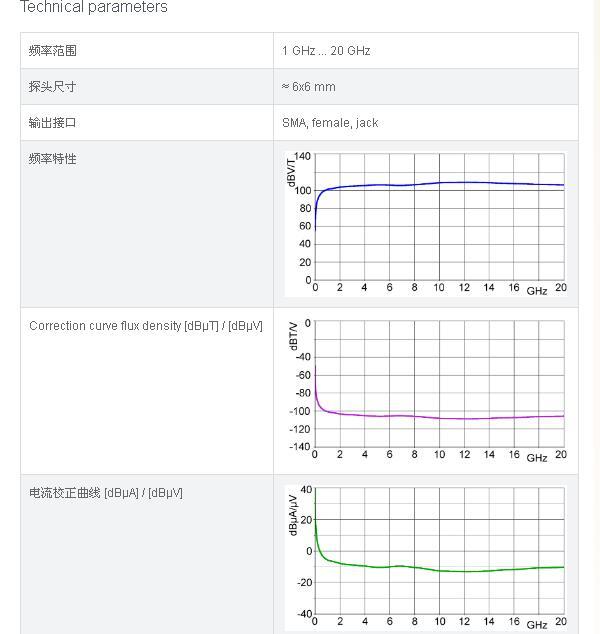
Task: Click the GHz unit label on purple chart
Action: point(537,457)
